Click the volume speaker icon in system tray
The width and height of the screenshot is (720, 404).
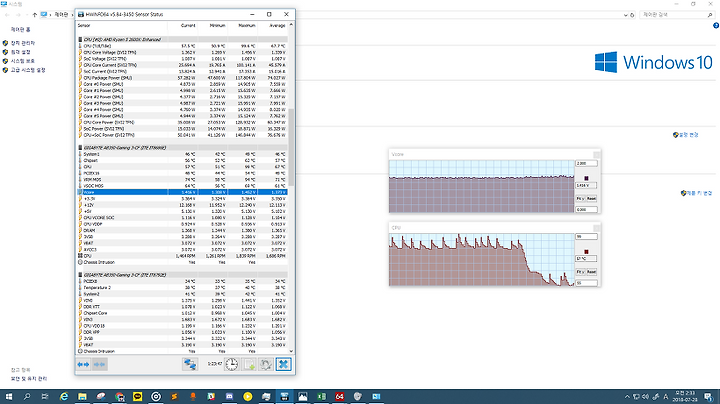coord(646,397)
